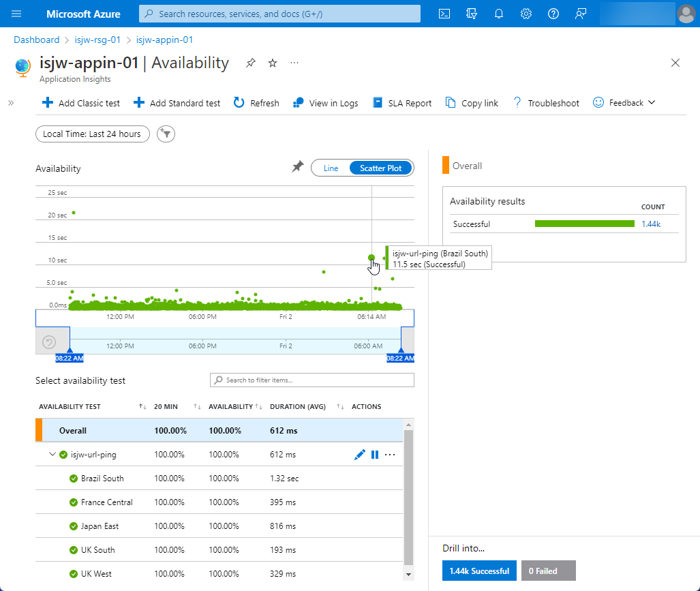Open the Azure portal hamburger menu
This screenshot has width=700, height=591.
point(16,14)
